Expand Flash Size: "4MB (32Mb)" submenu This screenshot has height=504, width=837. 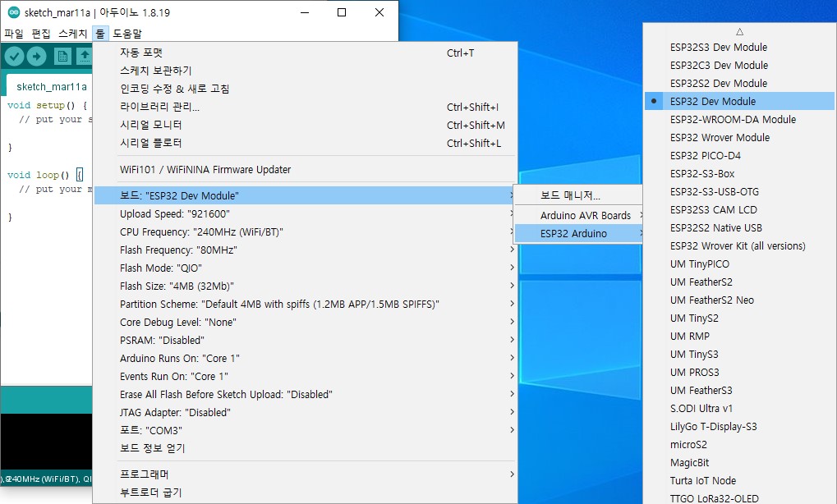point(305,286)
